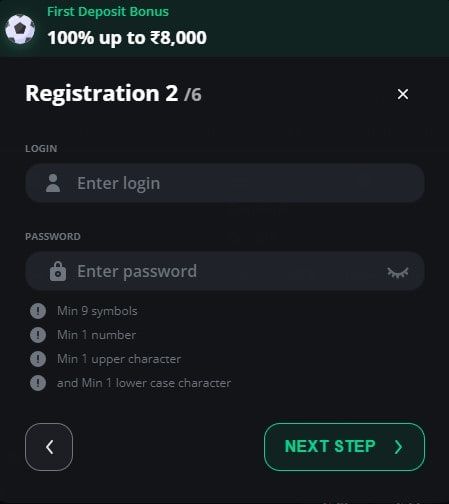Focus the Enter password input field
This screenshot has width=449, height=504.
click(x=225, y=271)
